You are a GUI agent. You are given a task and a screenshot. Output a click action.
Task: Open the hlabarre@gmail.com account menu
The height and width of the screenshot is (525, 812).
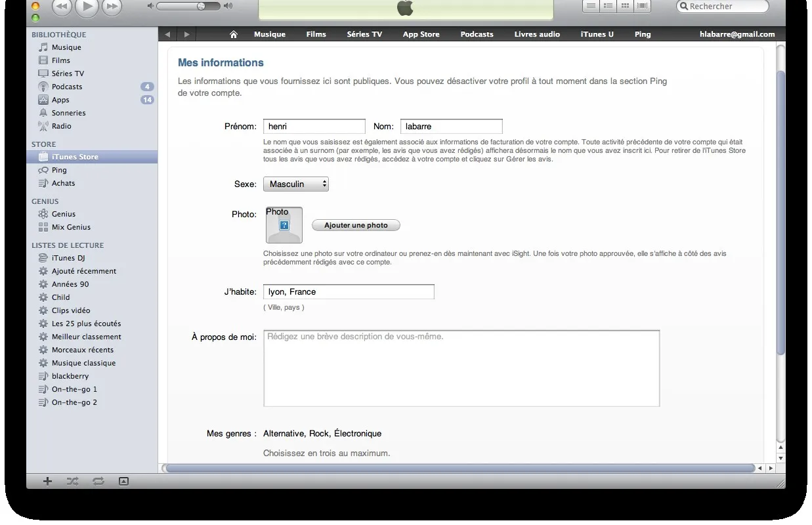[737, 34]
